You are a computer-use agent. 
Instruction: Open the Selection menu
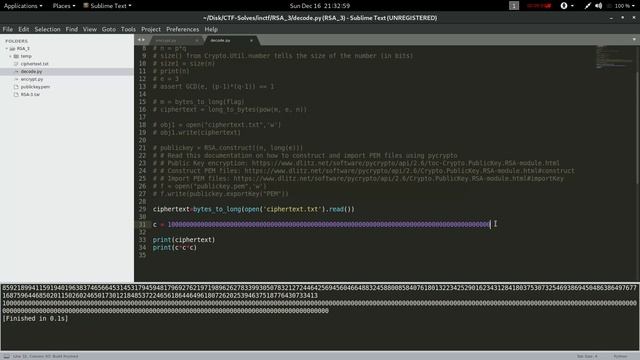[47, 29]
